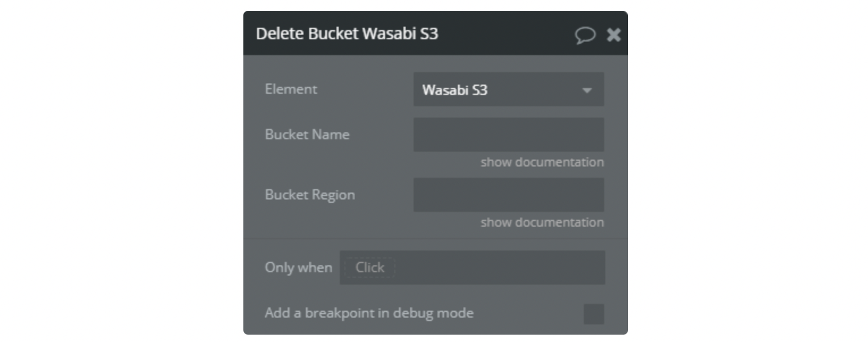Select the 'Wasabi S3' value text in dropdown
This screenshot has height=342, width=868.
[454, 90]
